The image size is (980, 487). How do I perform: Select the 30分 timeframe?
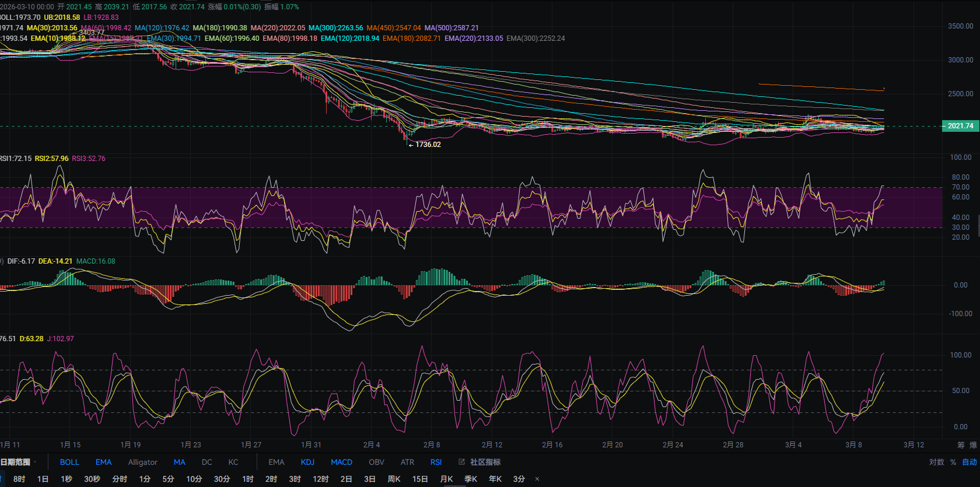pos(222,479)
